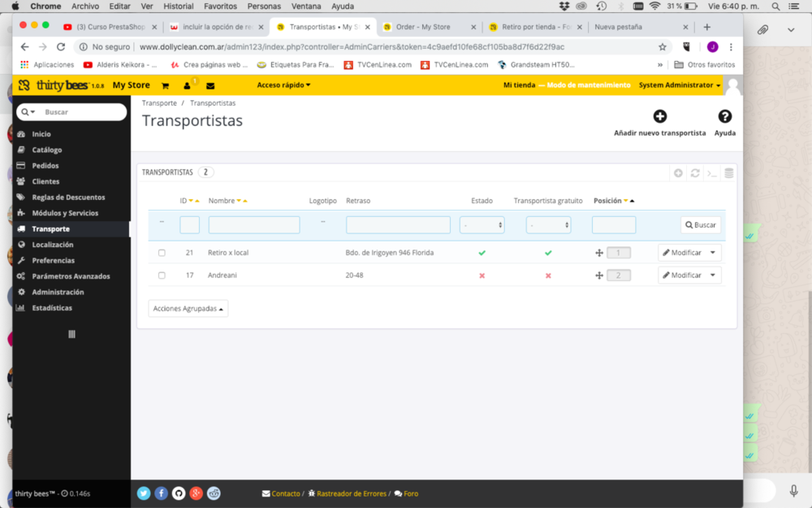
Task: Click the Facebook icon in footer
Action: click(x=162, y=493)
